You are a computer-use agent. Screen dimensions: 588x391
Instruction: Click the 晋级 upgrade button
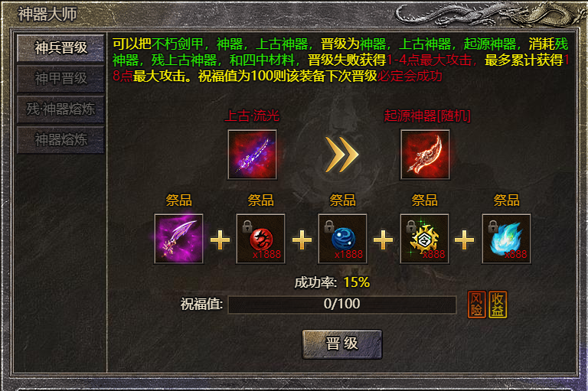coord(342,344)
